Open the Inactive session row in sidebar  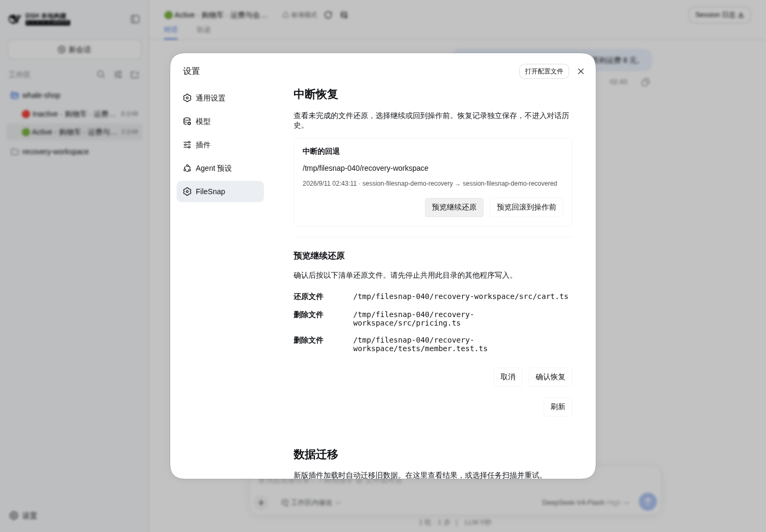click(74, 114)
